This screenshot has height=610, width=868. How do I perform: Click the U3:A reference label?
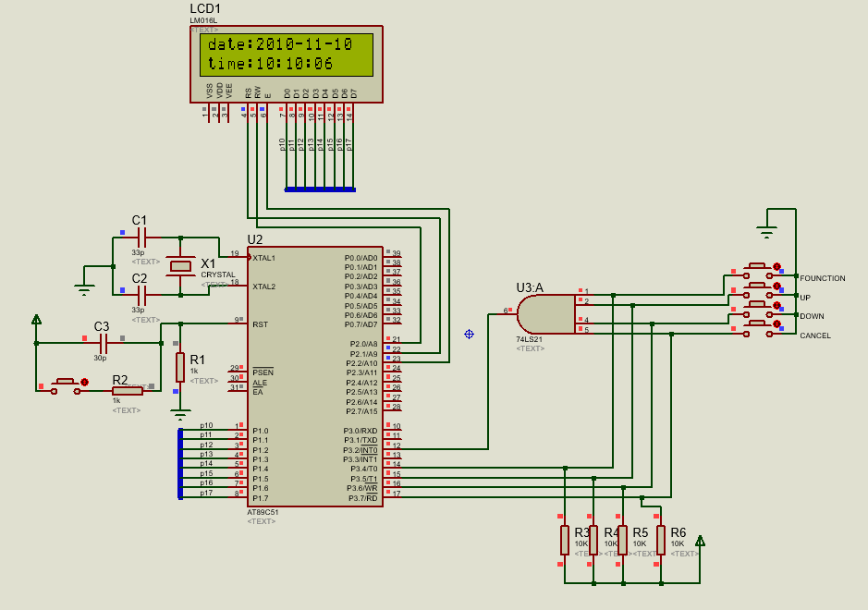pyautogui.click(x=530, y=287)
